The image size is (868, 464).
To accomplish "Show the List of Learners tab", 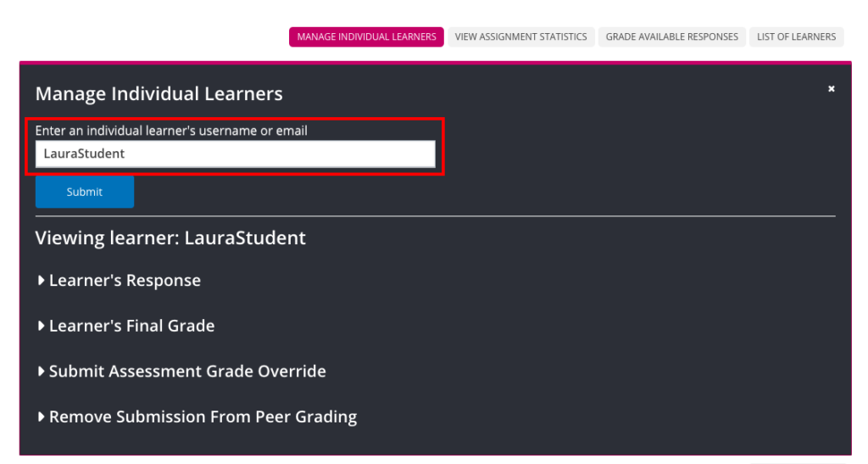I will point(796,36).
